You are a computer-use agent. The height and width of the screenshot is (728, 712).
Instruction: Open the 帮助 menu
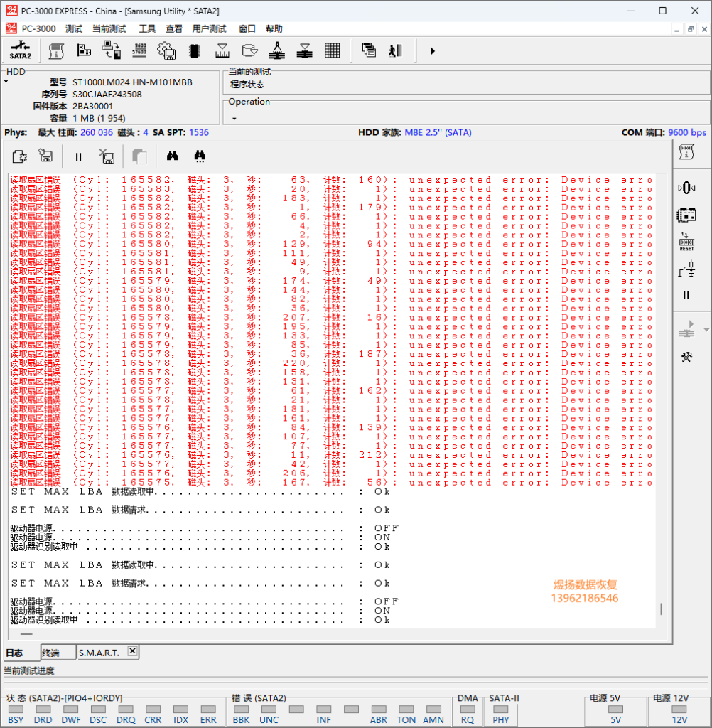[x=274, y=28]
